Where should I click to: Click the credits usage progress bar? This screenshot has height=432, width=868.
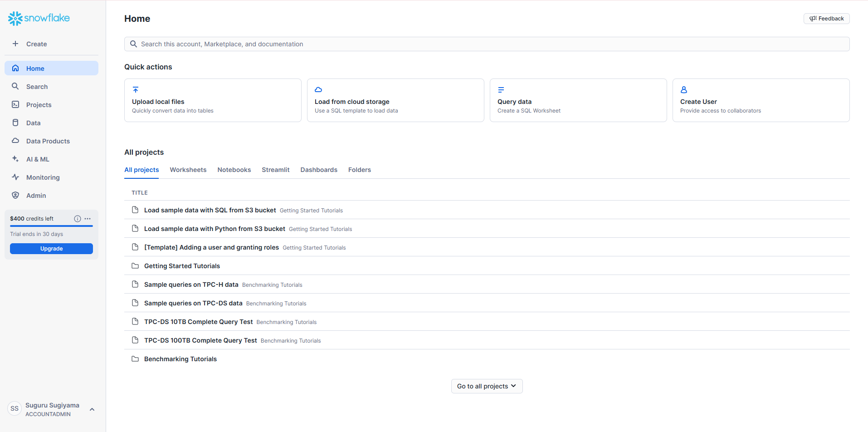click(x=51, y=226)
